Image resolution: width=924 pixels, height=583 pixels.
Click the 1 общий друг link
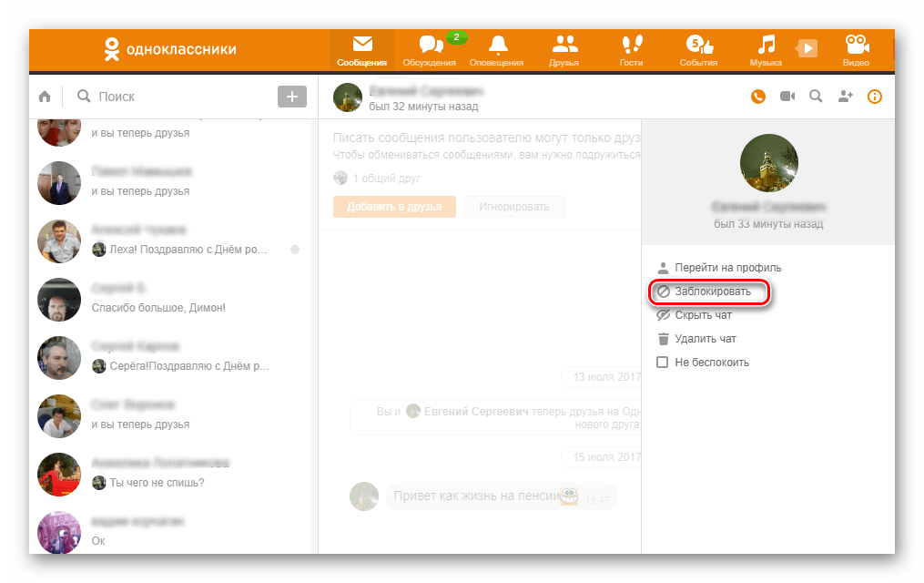pyautogui.click(x=387, y=178)
